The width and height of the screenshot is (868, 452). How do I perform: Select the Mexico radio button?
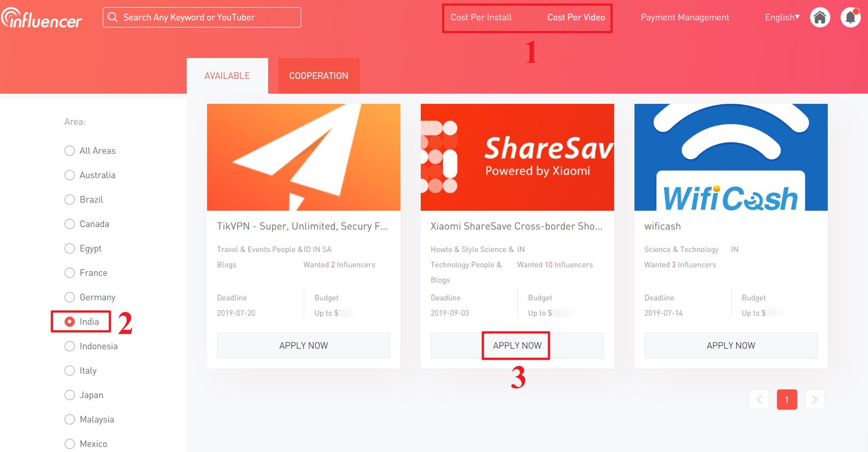(70, 444)
